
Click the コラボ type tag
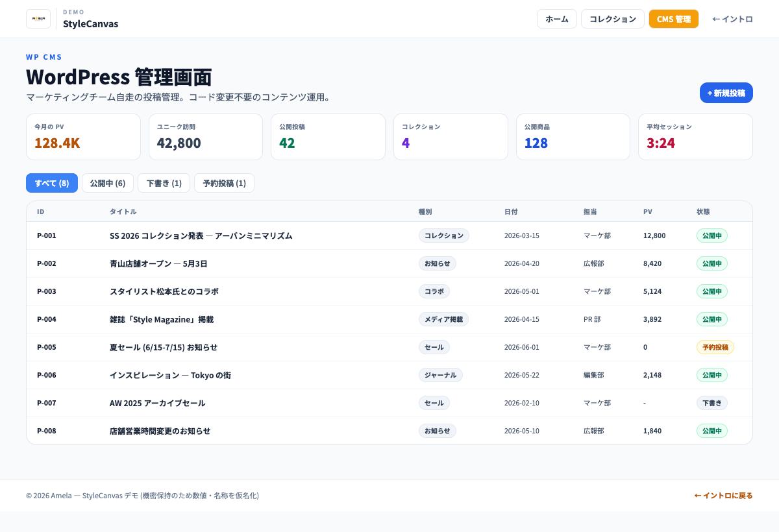[x=434, y=291]
